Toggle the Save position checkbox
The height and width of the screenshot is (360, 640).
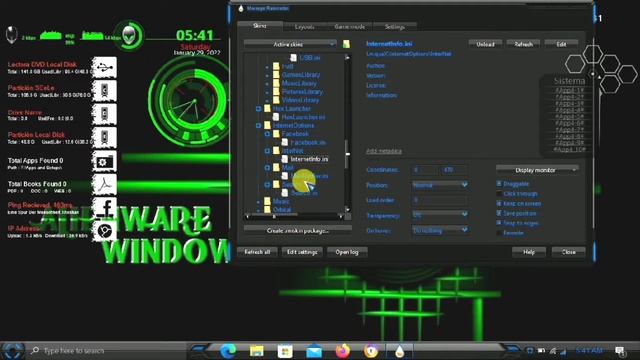coord(499,213)
